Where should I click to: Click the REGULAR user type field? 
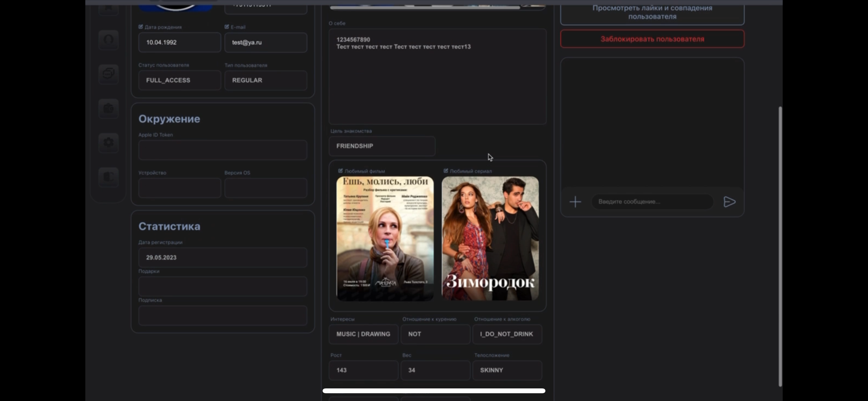click(266, 80)
